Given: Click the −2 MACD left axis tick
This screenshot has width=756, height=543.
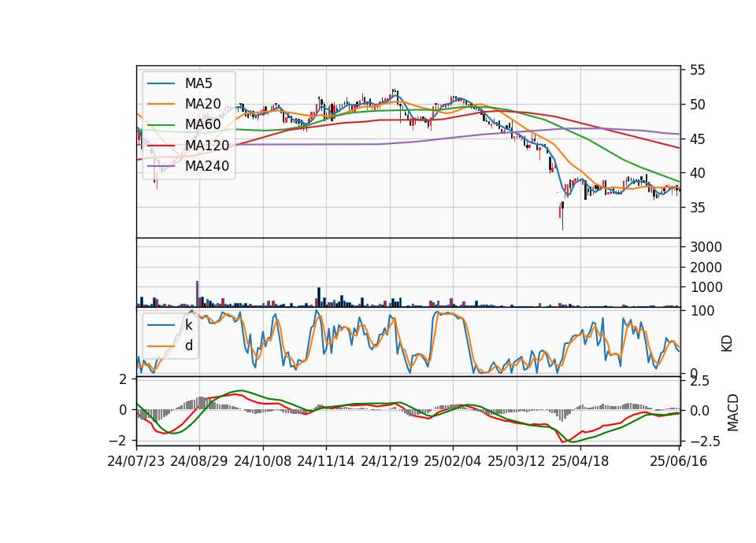Looking at the screenshot, I should coord(117,441).
